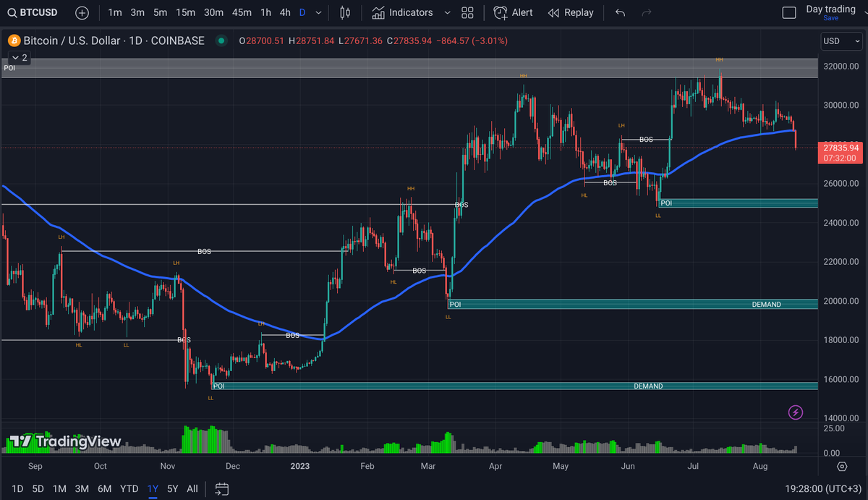
Task: Undo the last chart action
Action: click(x=620, y=12)
